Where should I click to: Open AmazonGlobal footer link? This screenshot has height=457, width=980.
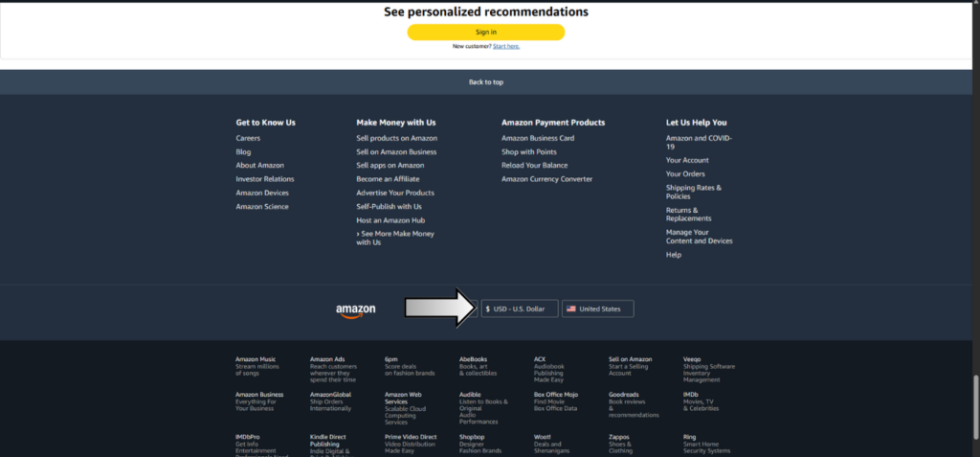(x=330, y=401)
